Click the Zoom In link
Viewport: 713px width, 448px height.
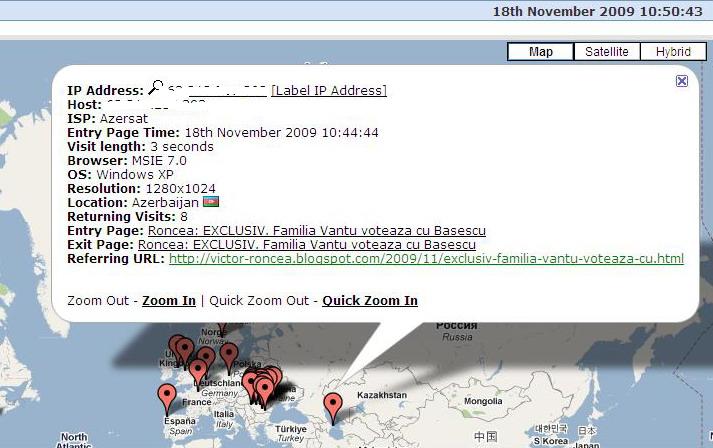[169, 301]
